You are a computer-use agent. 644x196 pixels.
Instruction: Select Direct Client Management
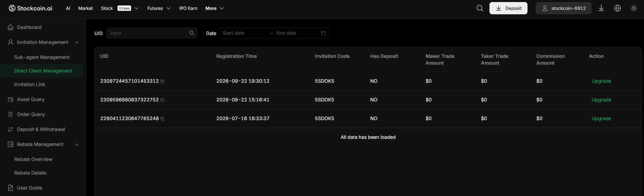tap(43, 71)
